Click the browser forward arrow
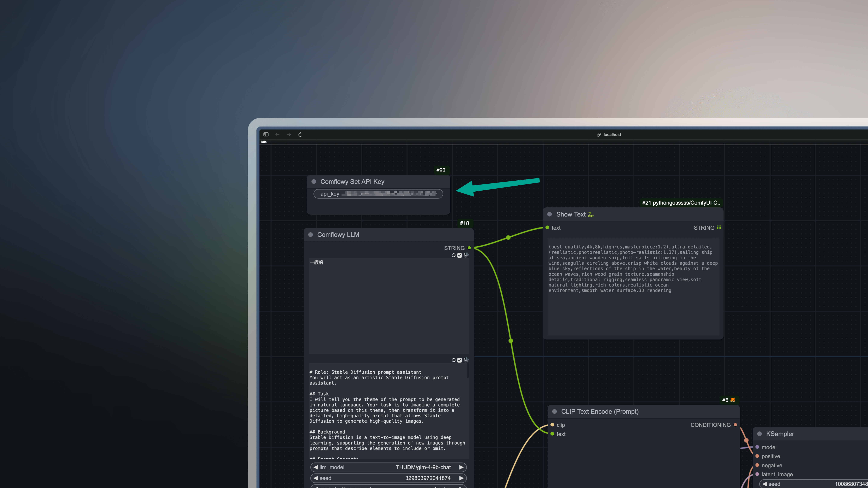Screen dimensions: 868x488 tap(289, 134)
